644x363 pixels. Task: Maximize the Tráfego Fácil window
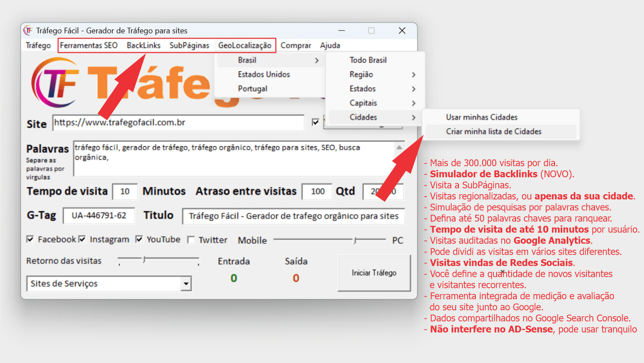[x=372, y=31]
